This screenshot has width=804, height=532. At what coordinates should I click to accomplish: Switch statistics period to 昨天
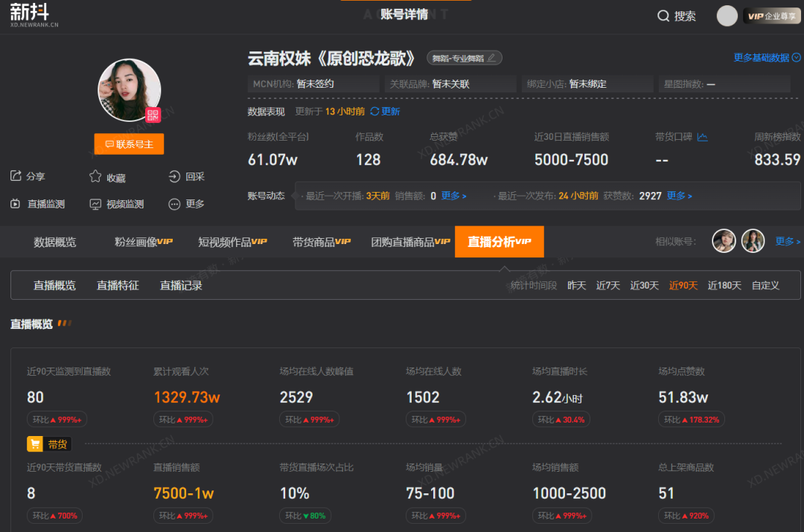pyautogui.click(x=576, y=285)
